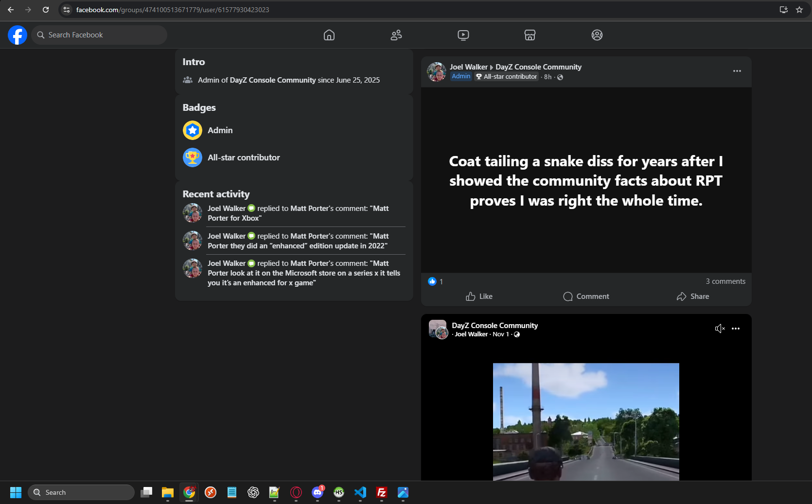Open the Video tab
Screen dimensions: 812x504
(x=463, y=35)
